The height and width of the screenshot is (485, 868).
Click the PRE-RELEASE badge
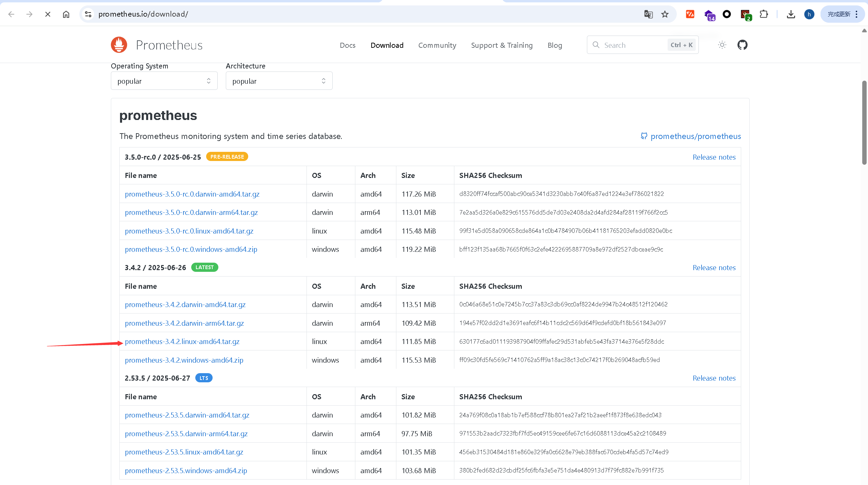coord(227,157)
